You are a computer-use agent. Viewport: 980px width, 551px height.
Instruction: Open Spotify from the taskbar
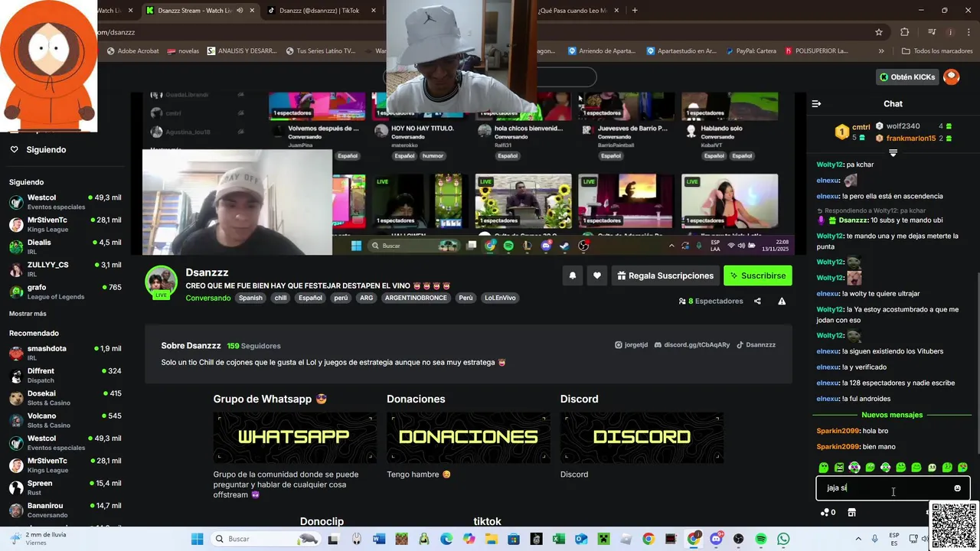click(x=761, y=539)
